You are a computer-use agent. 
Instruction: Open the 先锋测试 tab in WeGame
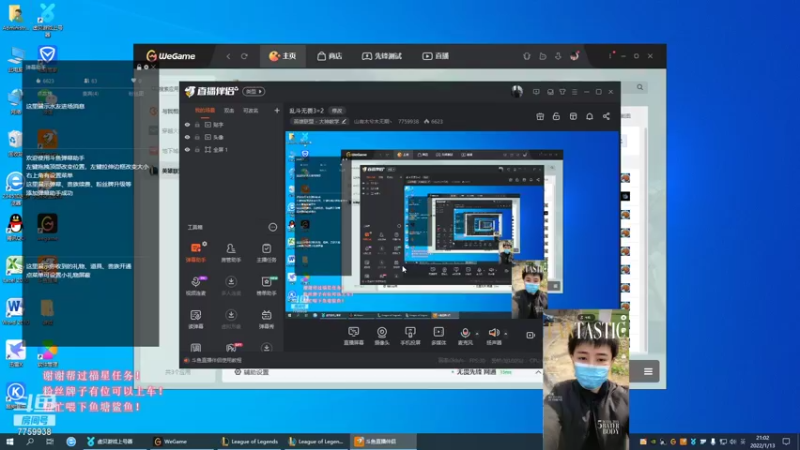coord(382,56)
